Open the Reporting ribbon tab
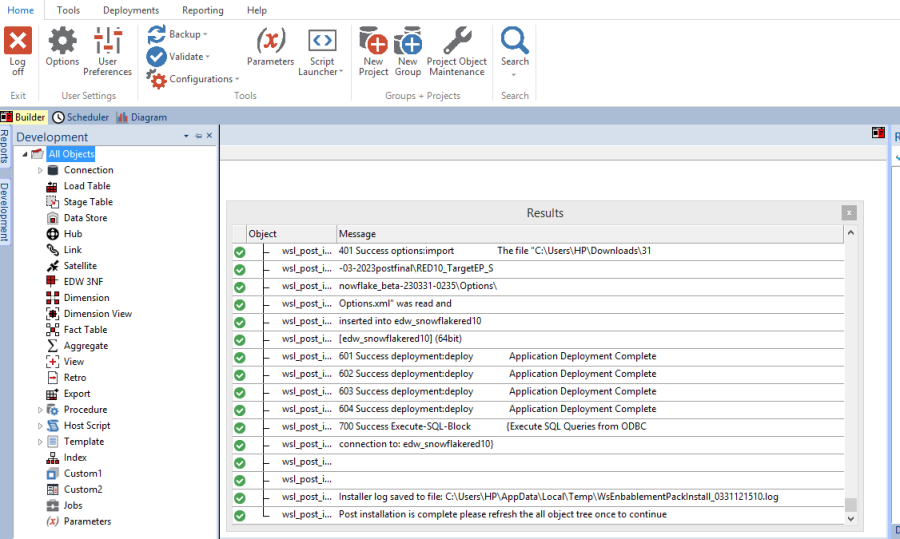The width and height of the screenshot is (900, 539). [202, 10]
